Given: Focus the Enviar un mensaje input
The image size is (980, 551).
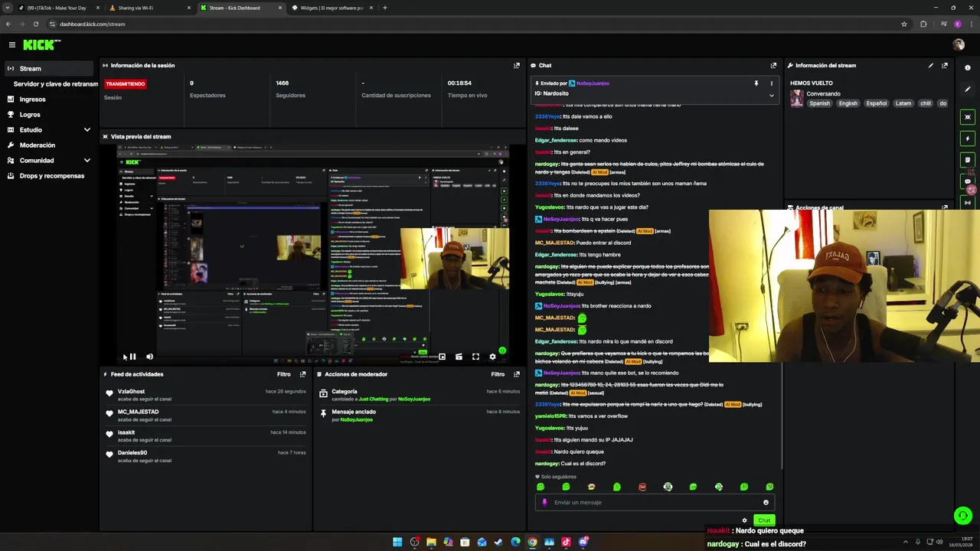Looking at the screenshot, I should pyautogui.click(x=655, y=503).
